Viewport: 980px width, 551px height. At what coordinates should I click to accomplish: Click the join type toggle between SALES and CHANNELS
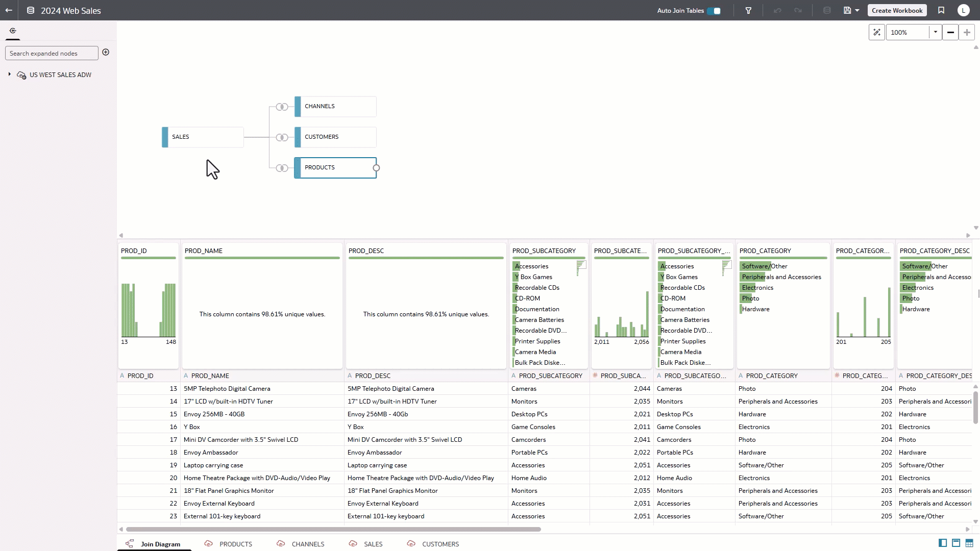282,107
